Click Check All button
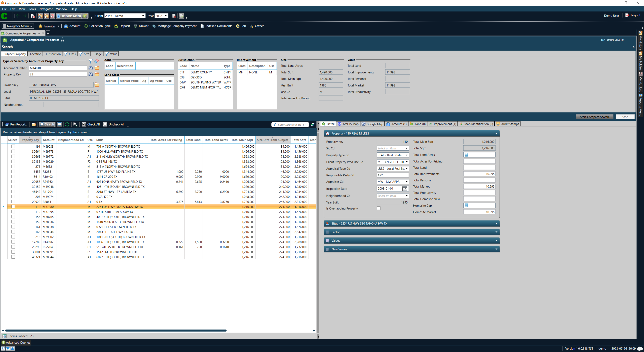The image size is (644, 352). 91,124
